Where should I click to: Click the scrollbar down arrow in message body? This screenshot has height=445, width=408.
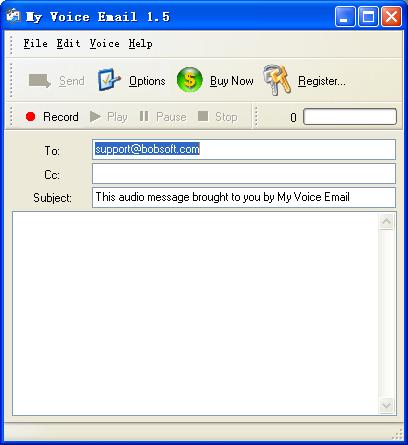pyautogui.click(x=387, y=406)
